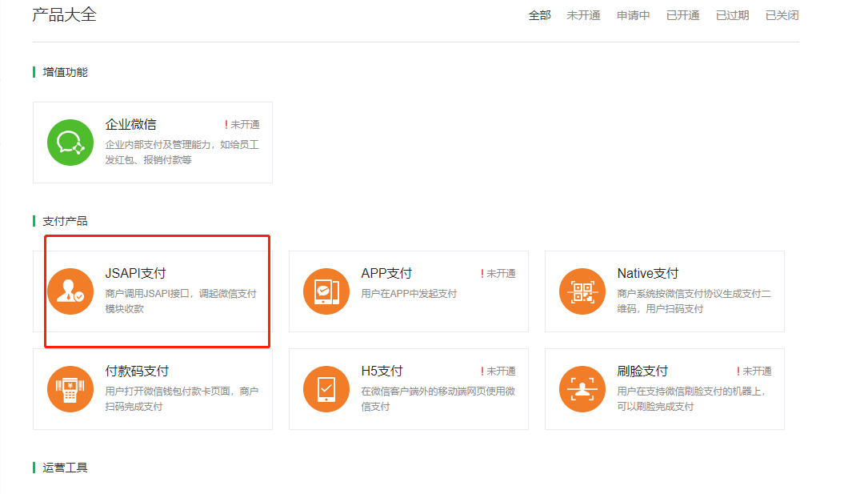Open the green 企业微信 chat bubble icon

point(70,143)
